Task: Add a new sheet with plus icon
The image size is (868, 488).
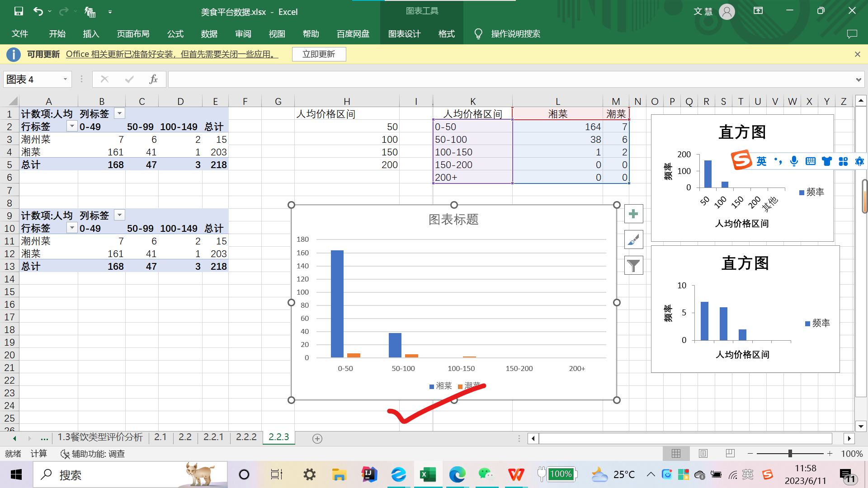Action: (317, 438)
